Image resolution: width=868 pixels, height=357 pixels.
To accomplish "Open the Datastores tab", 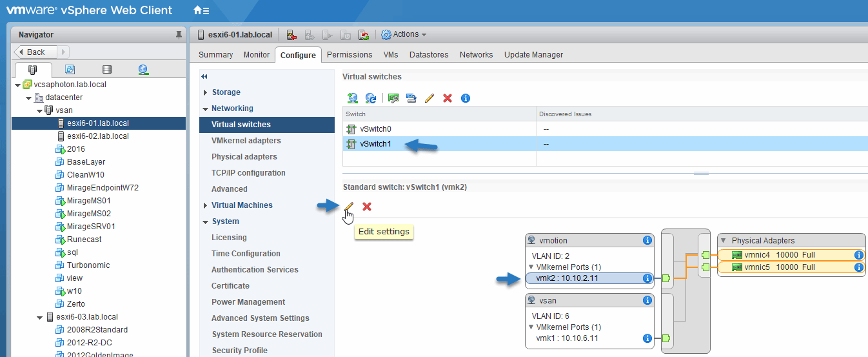I will (x=428, y=55).
